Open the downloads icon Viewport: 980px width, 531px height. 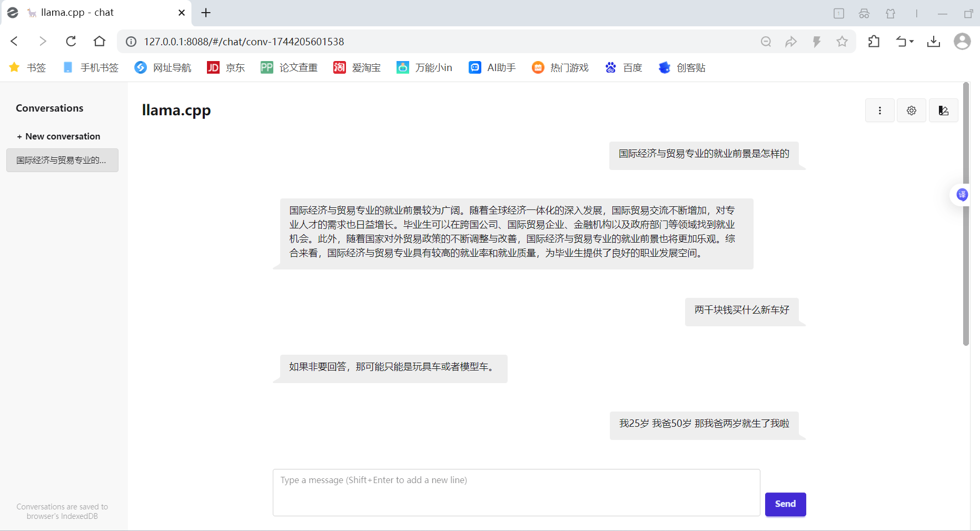[x=934, y=41]
